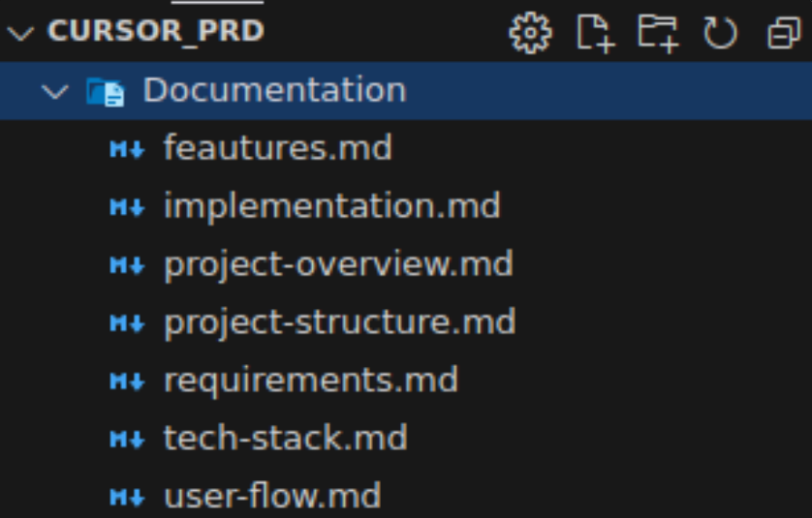Click the New Folder icon
The width and height of the screenshot is (812, 518).
point(657,33)
